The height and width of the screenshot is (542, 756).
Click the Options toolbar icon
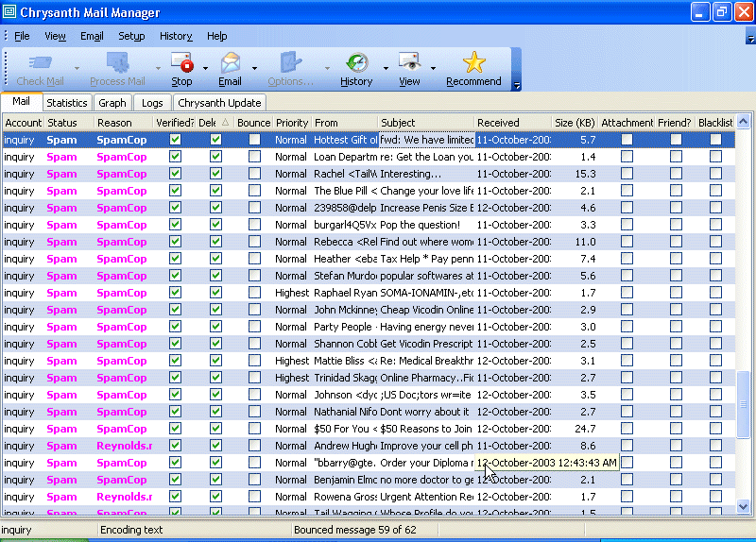pyautogui.click(x=291, y=62)
